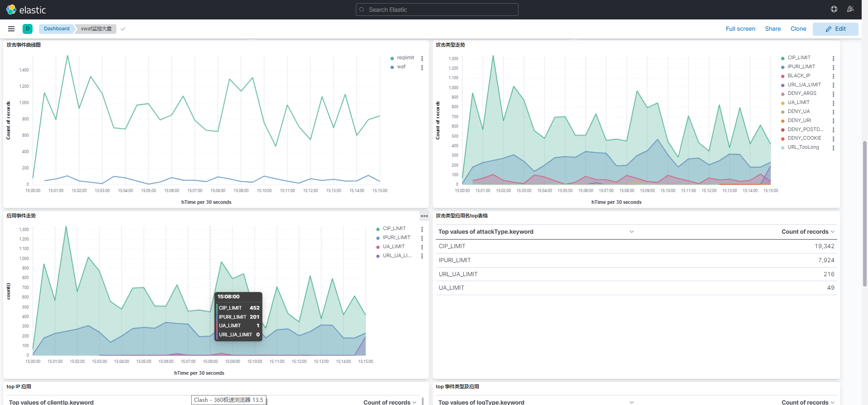Click the dashboard saved checkmark icon
The height and width of the screenshot is (405, 868).
pyautogui.click(x=123, y=29)
